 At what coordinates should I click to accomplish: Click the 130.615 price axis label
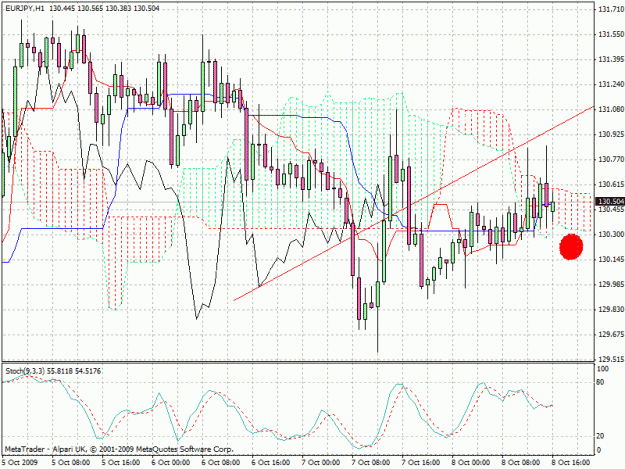coord(611,184)
